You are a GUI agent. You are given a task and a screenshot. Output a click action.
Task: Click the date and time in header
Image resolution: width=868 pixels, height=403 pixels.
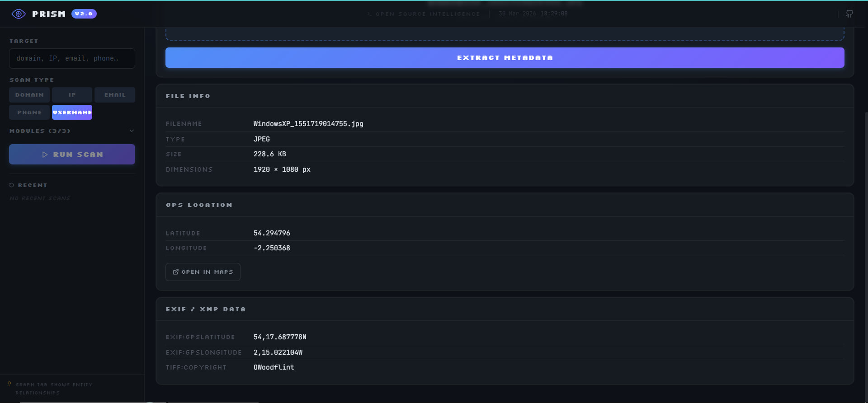(533, 14)
